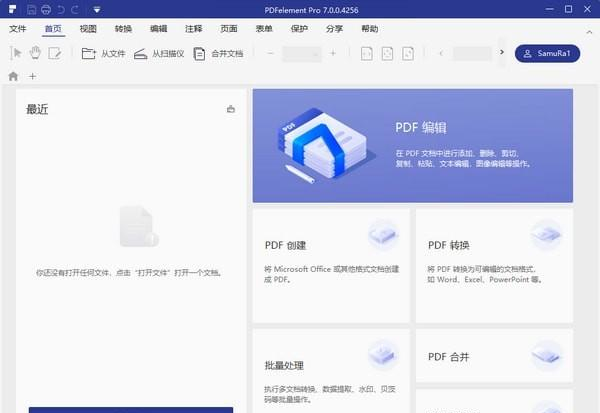Click the 最近 heading
Screen dimensions: 600x413
tap(37, 109)
